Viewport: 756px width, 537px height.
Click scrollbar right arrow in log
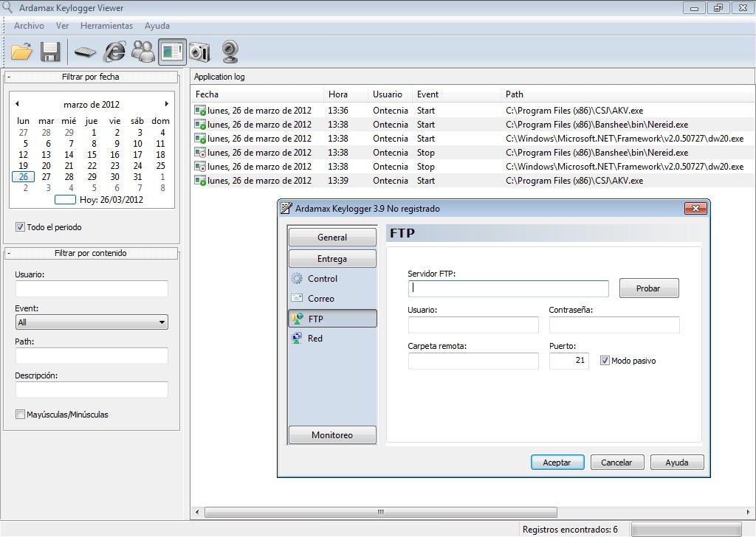[x=748, y=511]
